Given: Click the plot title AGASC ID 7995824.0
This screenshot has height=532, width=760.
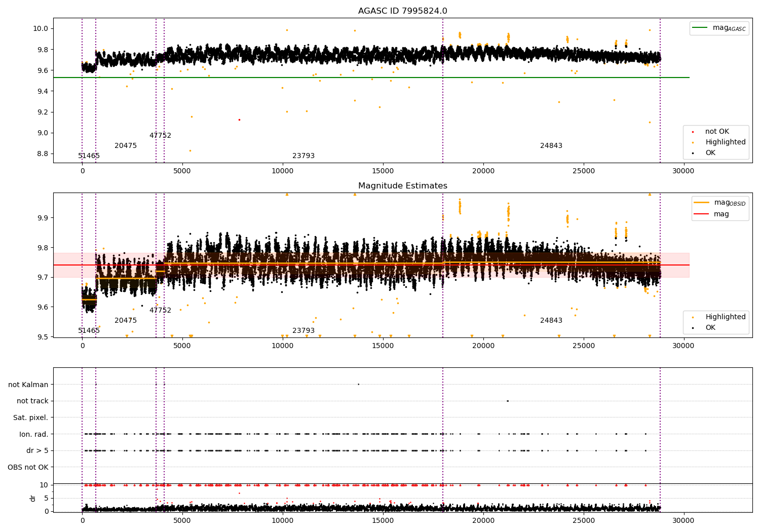Looking at the screenshot, I should point(402,11).
